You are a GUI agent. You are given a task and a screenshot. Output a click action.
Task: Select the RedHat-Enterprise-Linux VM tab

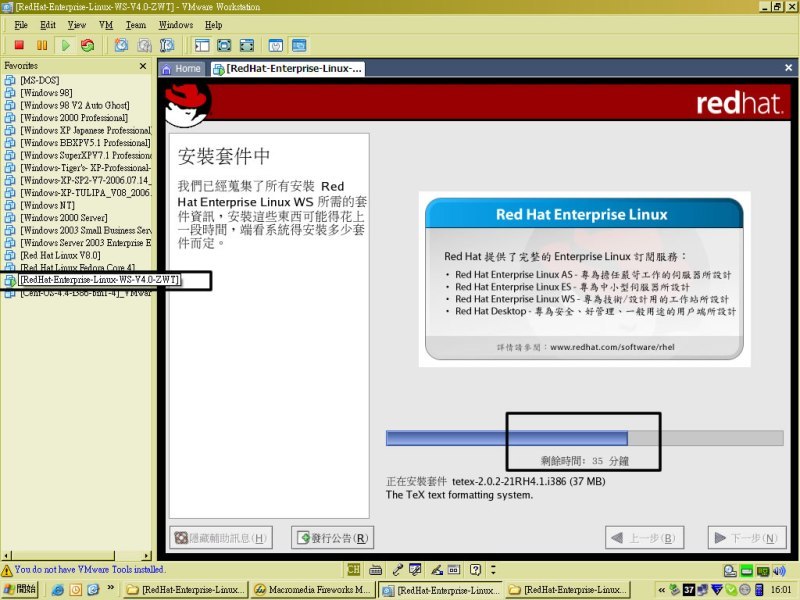tap(288, 69)
